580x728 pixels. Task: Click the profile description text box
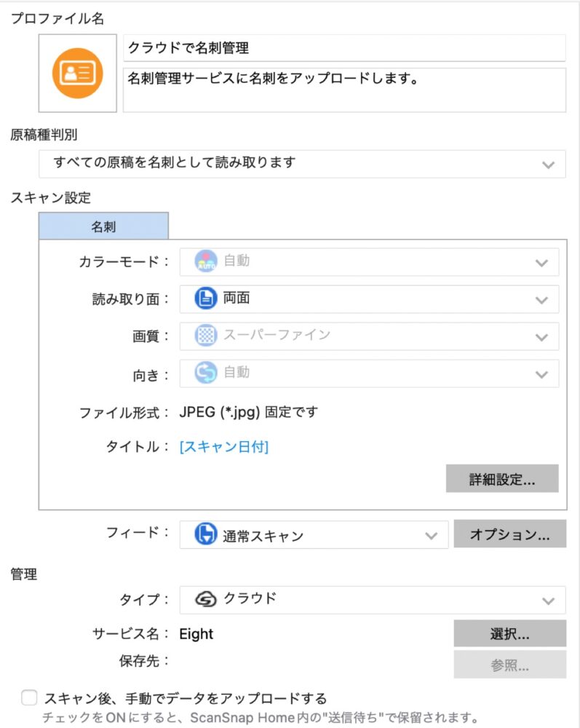(x=343, y=90)
